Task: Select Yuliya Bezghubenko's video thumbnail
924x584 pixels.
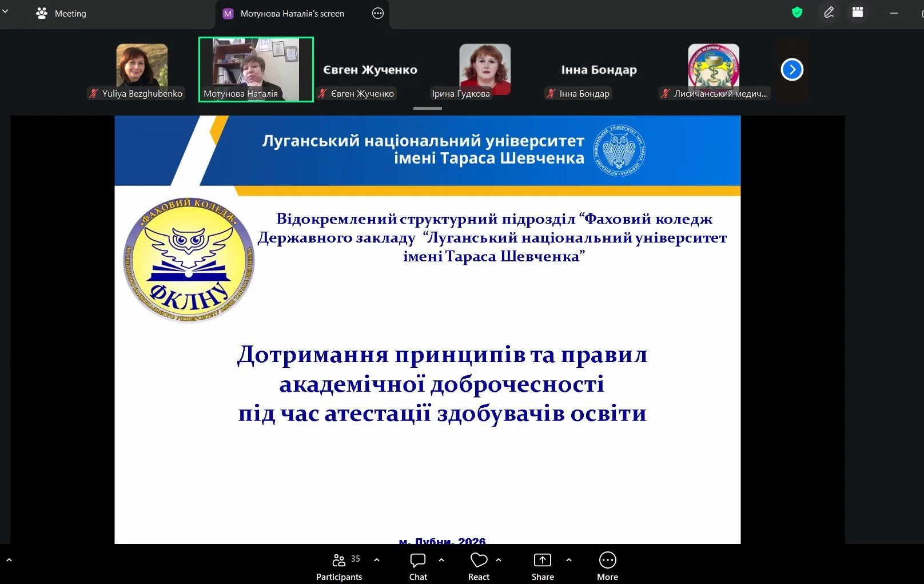Action: 141,70
